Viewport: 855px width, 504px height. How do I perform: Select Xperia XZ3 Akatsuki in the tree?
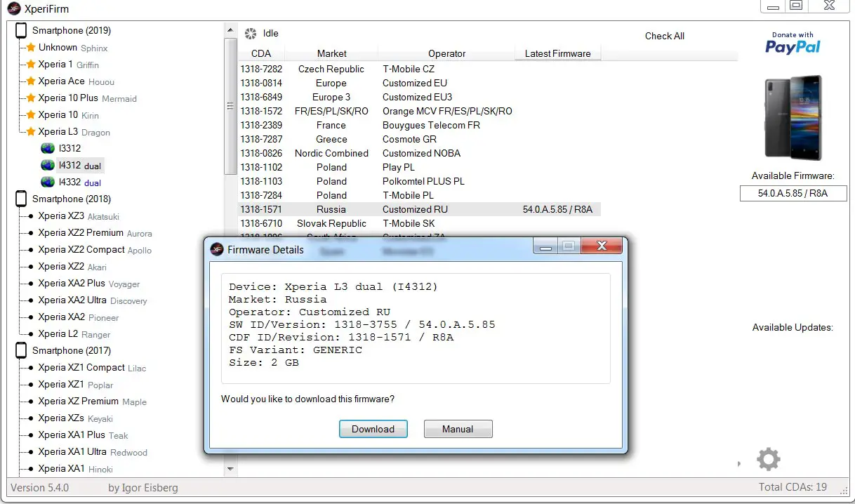tap(79, 215)
